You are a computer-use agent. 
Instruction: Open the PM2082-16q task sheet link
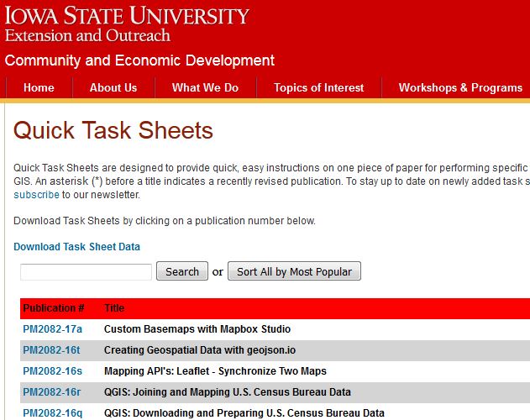point(52,412)
